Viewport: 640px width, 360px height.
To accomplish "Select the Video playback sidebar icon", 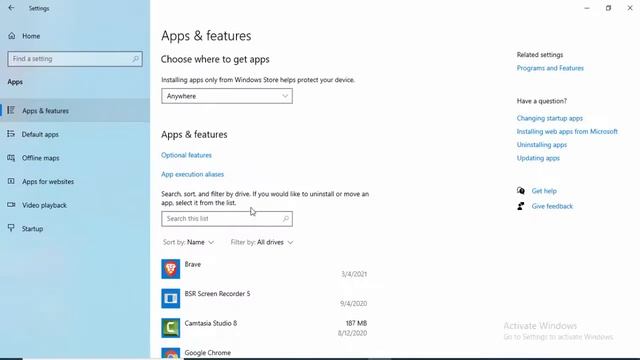I will pos(11,205).
